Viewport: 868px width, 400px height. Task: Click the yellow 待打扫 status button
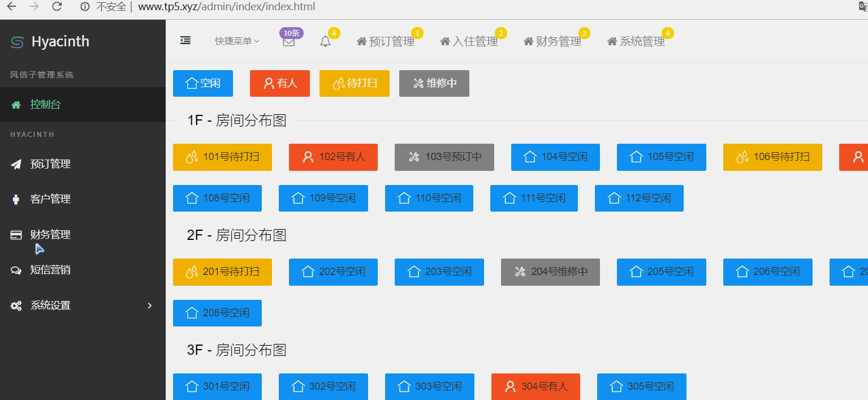pyautogui.click(x=354, y=83)
